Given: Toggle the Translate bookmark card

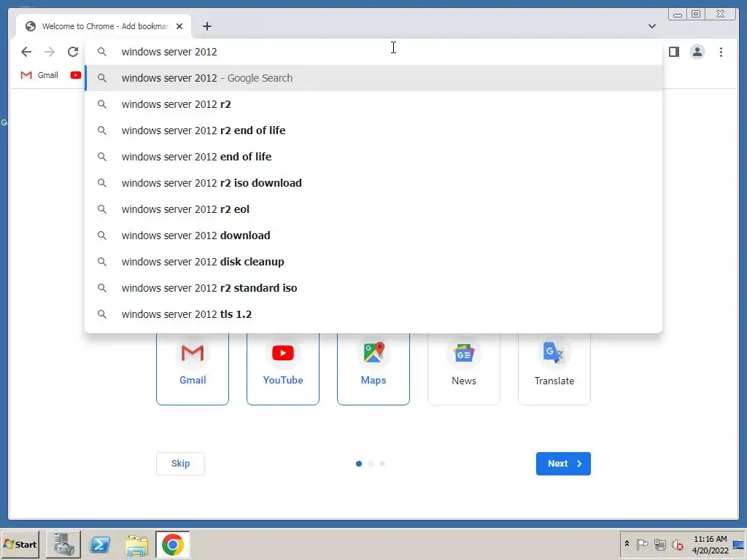Looking at the screenshot, I should click(x=554, y=368).
